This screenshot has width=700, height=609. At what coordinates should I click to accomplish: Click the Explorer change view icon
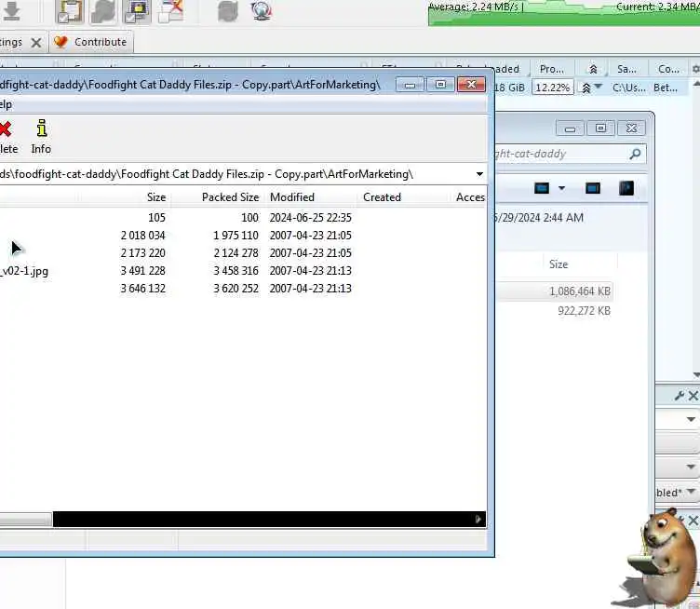coord(542,188)
